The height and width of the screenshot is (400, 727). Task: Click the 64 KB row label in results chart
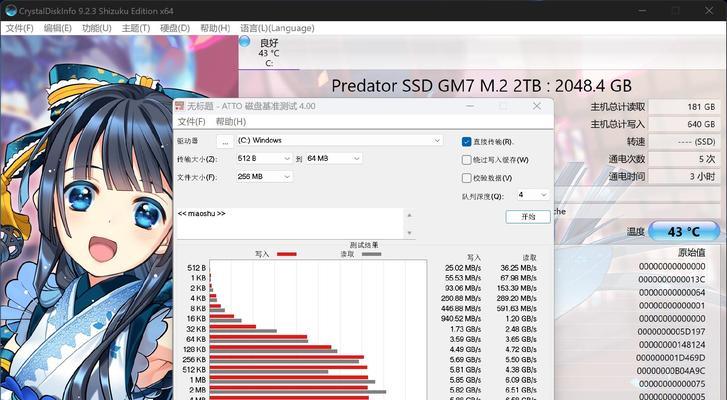[x=196, y=339]
